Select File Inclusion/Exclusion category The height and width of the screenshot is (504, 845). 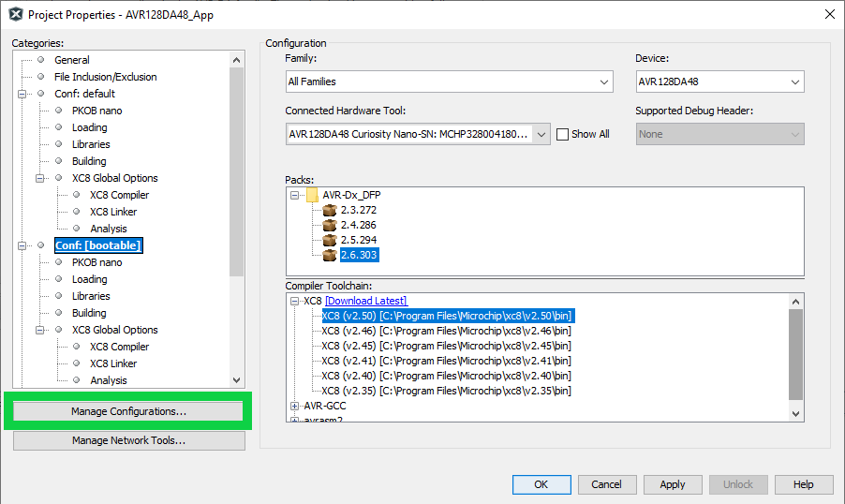click(x=105, y=77)
